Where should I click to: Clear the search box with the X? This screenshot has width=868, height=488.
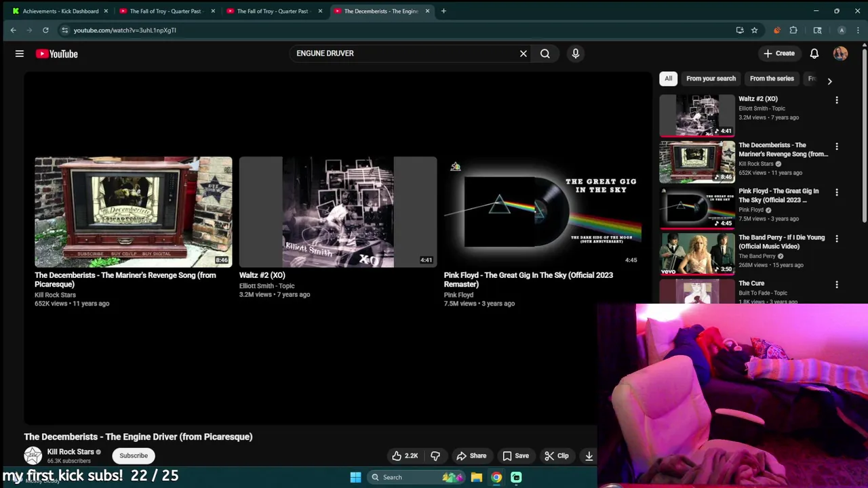pos(524,54)
